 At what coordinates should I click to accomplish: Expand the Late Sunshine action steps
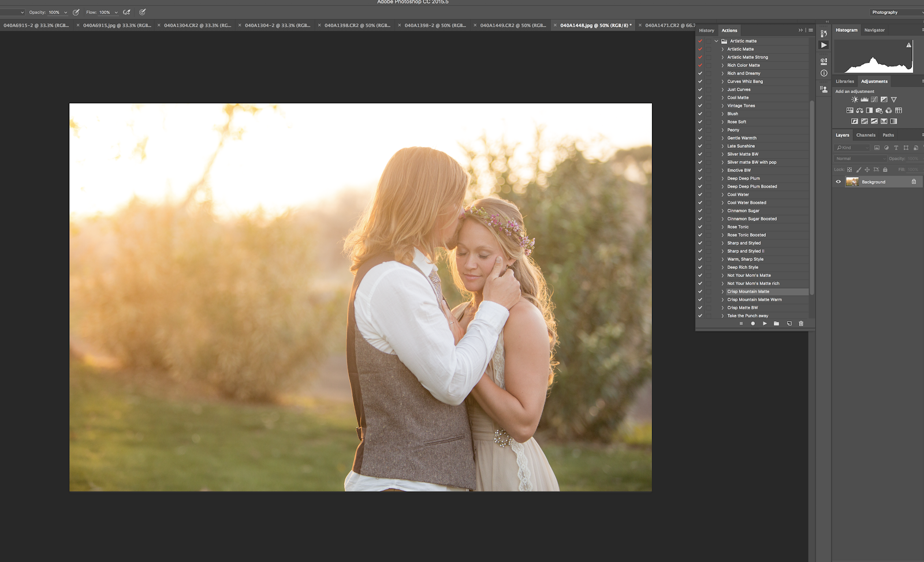coord(722,146)
